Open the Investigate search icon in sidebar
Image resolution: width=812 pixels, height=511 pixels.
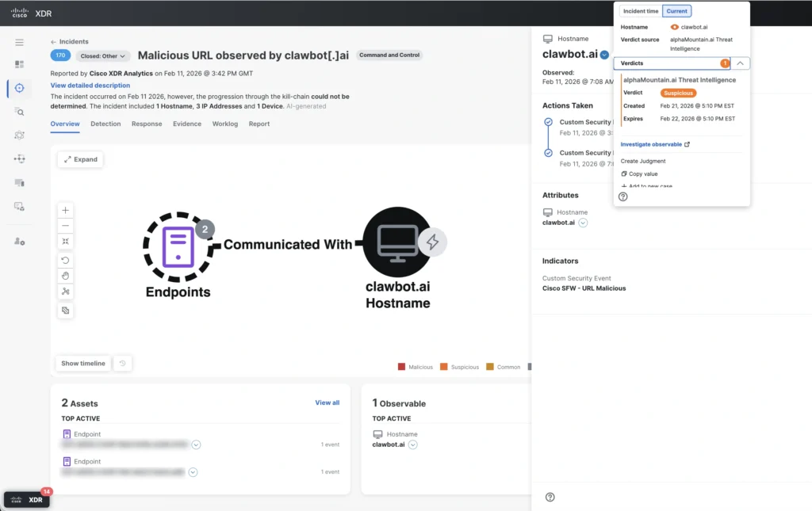point(19,112)
